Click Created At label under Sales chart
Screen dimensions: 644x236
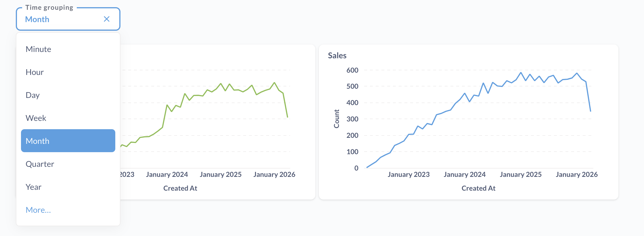coord(478,188)
